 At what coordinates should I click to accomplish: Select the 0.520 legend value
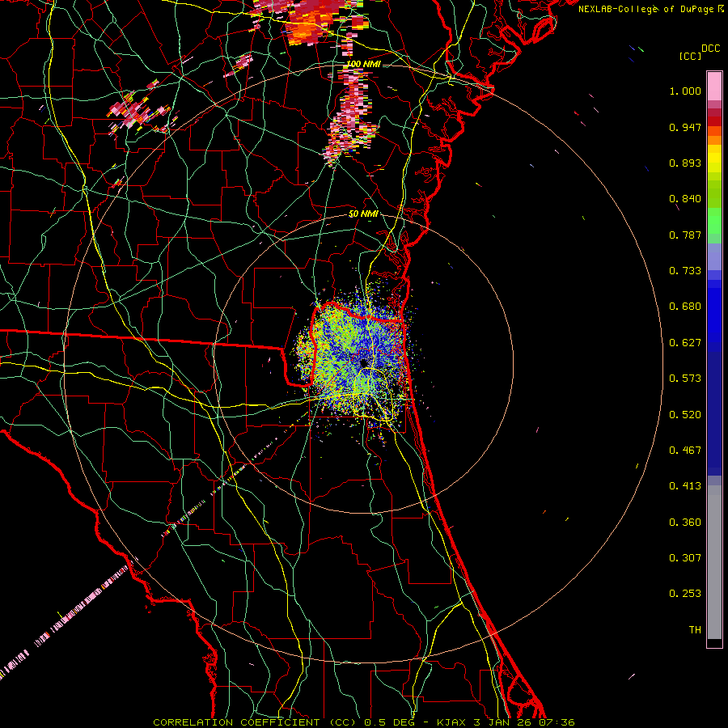coord(685,415)
